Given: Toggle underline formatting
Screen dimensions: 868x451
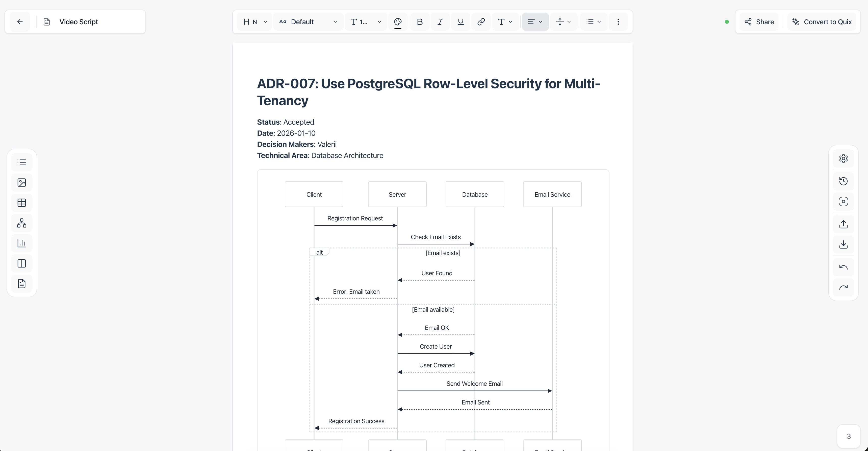Looking at the screenshot, I should (x=460, y=22).
